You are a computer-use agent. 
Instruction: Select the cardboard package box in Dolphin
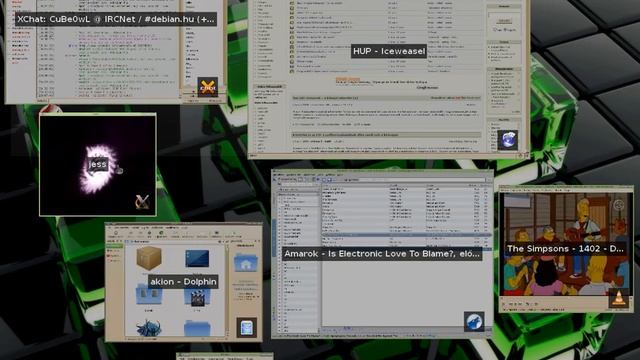coord(149,258)
